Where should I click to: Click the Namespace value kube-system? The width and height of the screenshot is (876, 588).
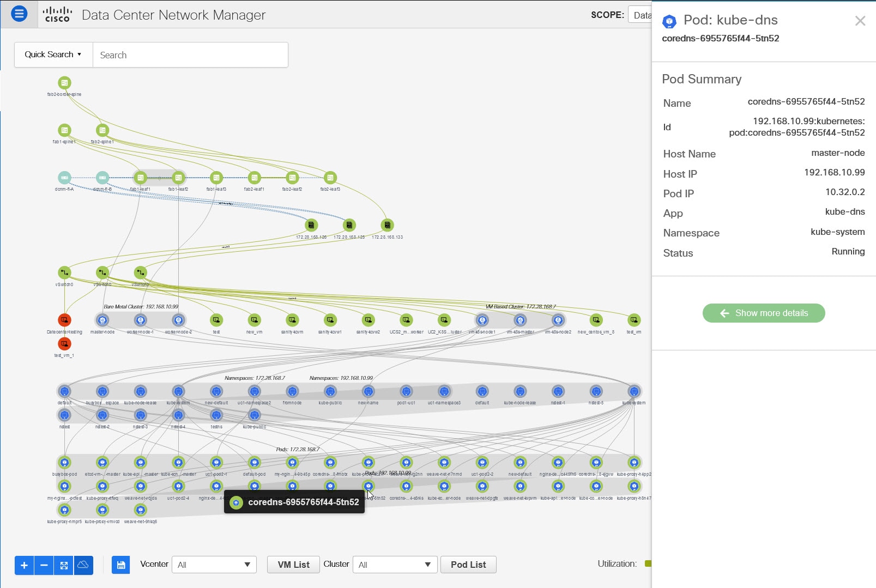click(837, 232)
